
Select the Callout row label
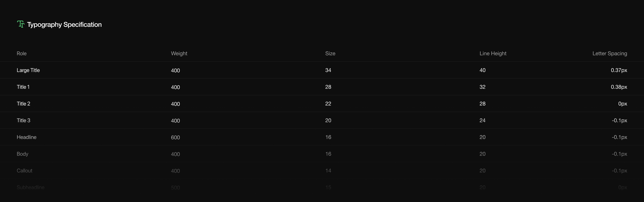point(25,171)
